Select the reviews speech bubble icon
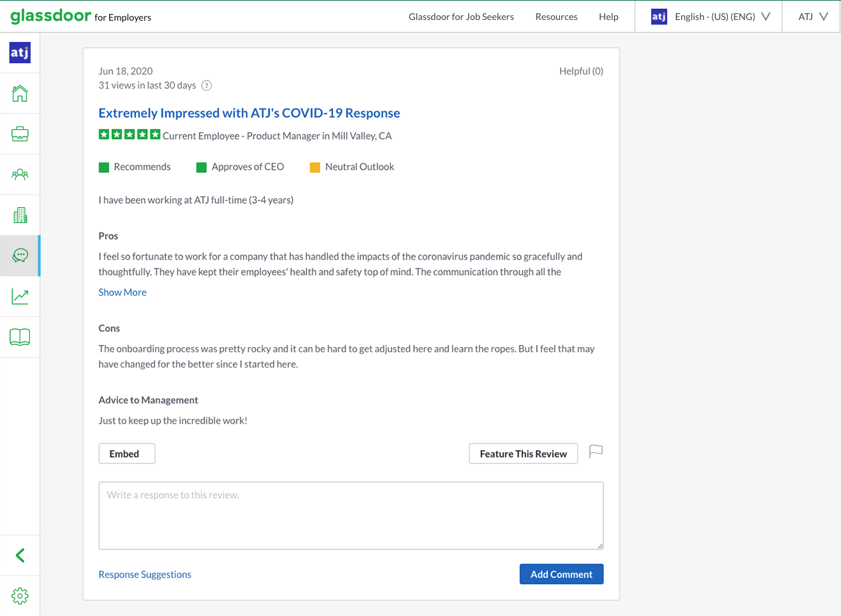Screen dimensions: 841x616 click(20, 256)
